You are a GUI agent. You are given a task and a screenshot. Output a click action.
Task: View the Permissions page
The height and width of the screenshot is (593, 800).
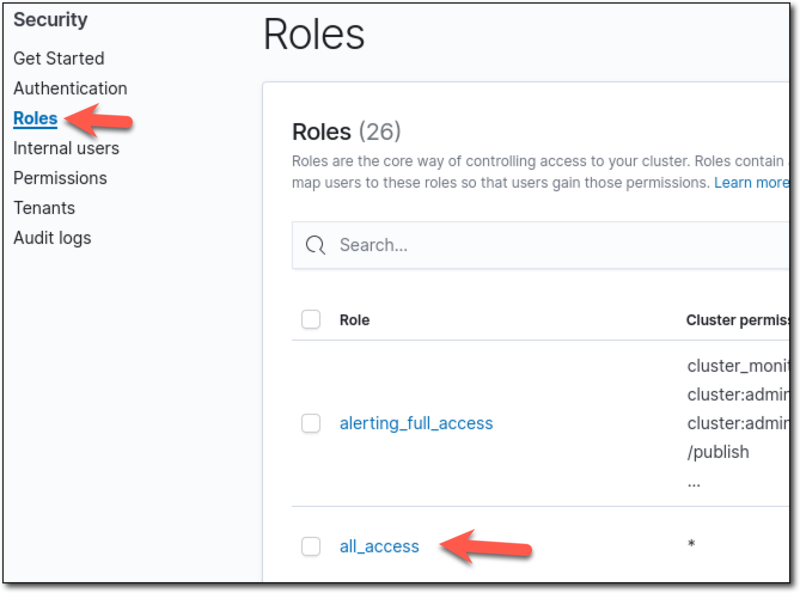(x=60, y=177)
